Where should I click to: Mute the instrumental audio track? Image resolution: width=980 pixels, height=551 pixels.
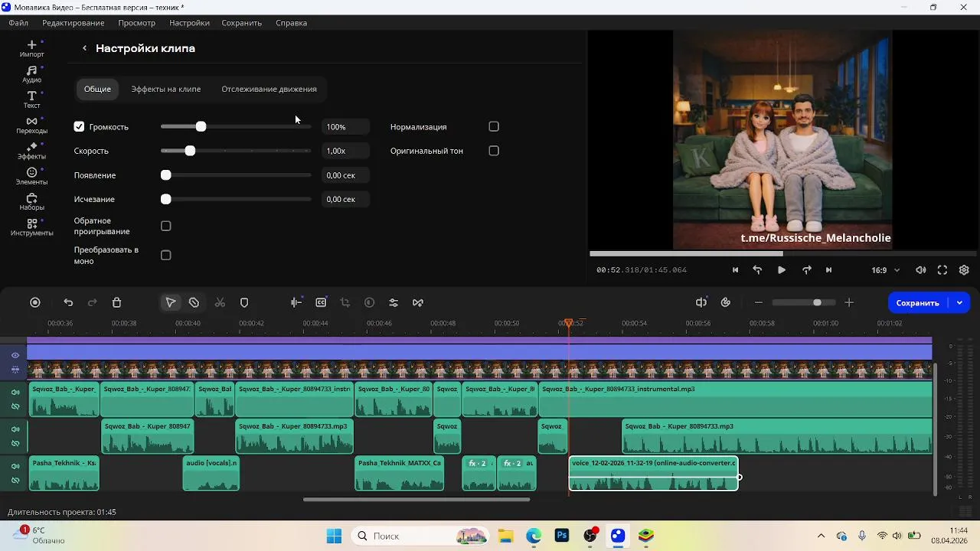click(x=15, y=393)
